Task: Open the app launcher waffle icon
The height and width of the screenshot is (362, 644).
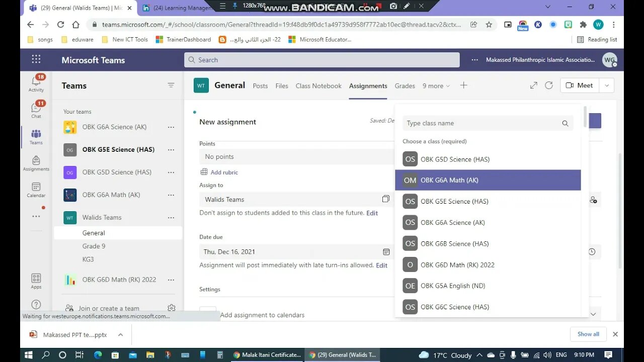Action: pos(36,59)
